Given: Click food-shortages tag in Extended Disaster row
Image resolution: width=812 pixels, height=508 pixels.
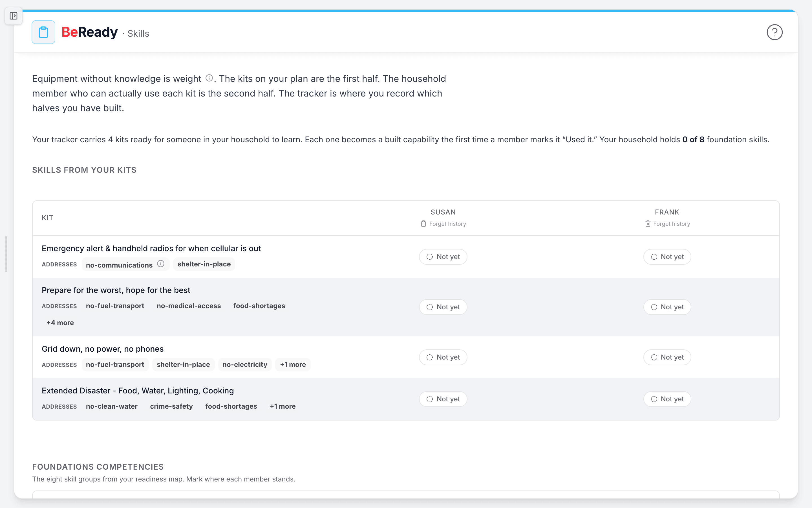Looking at the screenshot, I should tap(231, 406).
